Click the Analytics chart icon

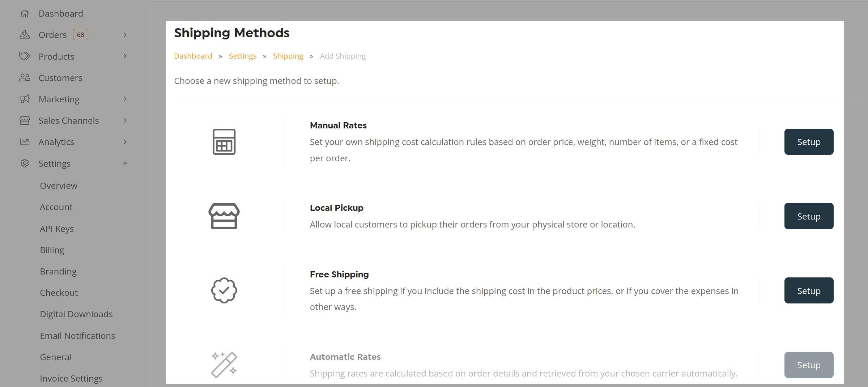pos(25,142)
